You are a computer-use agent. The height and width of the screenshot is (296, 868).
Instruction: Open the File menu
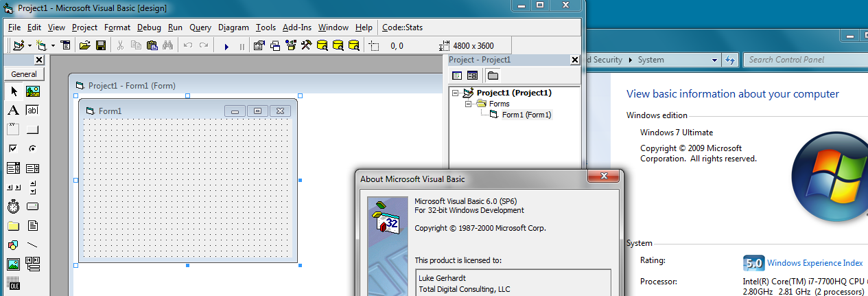14,27
